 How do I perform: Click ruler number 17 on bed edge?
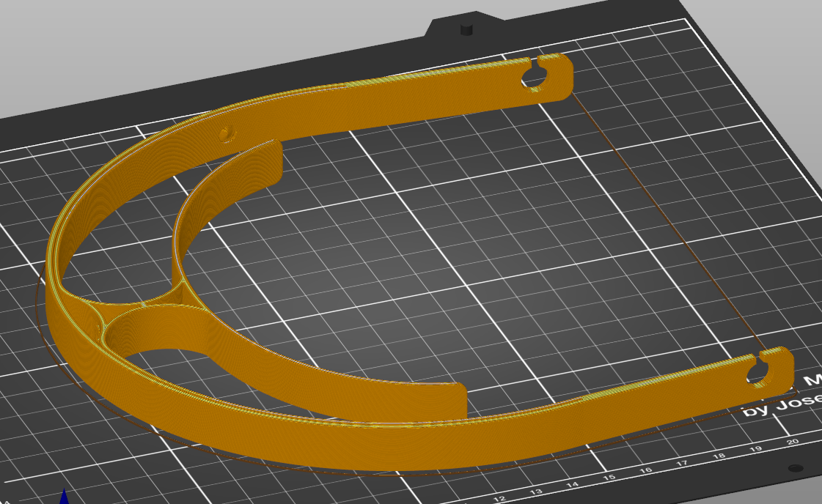(x=682, y=463)
